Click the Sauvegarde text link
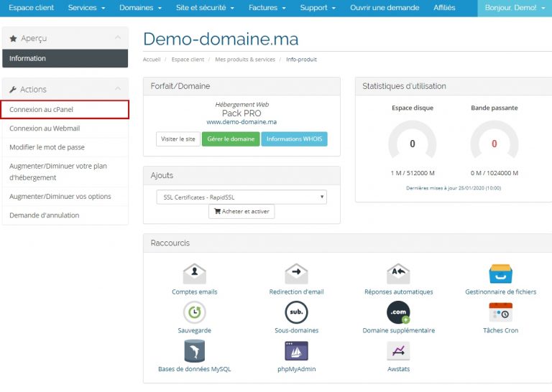 pyautogui.click(x=194, y=330)
